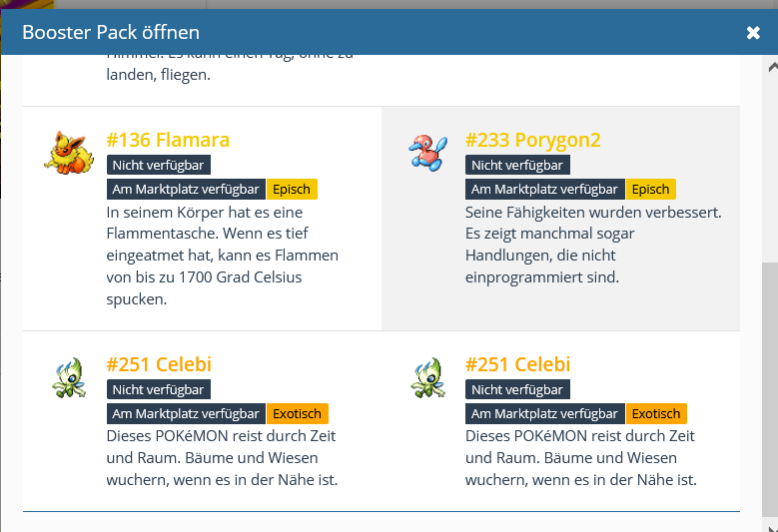Click the right Celebi sprite icon

click(x=427, y=378)
